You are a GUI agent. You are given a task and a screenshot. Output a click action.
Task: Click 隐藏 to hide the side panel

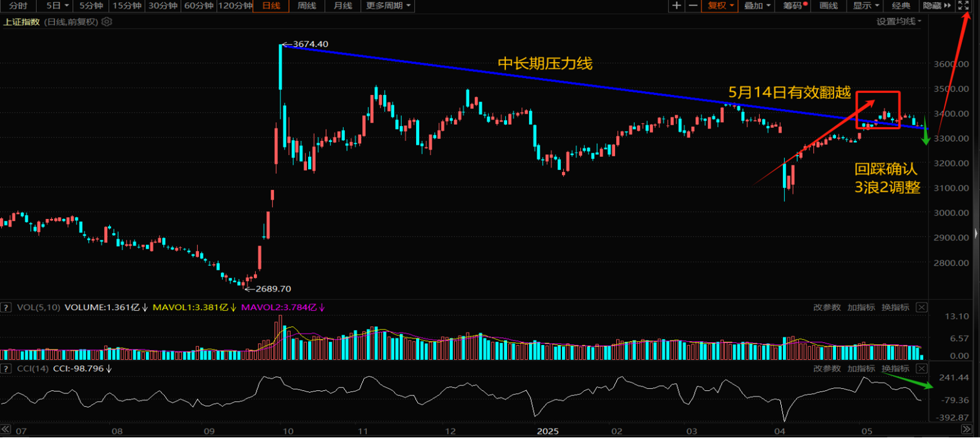coord(937,6)
